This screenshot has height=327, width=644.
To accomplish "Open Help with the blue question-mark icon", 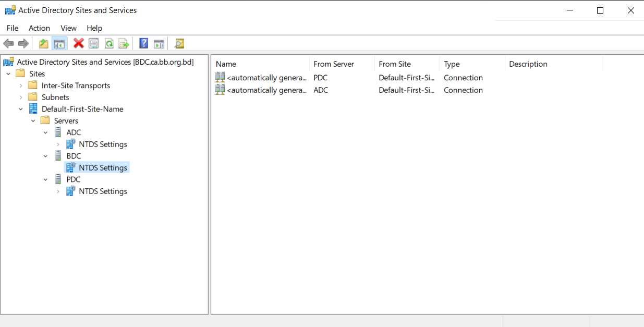I will coord(144,44).
